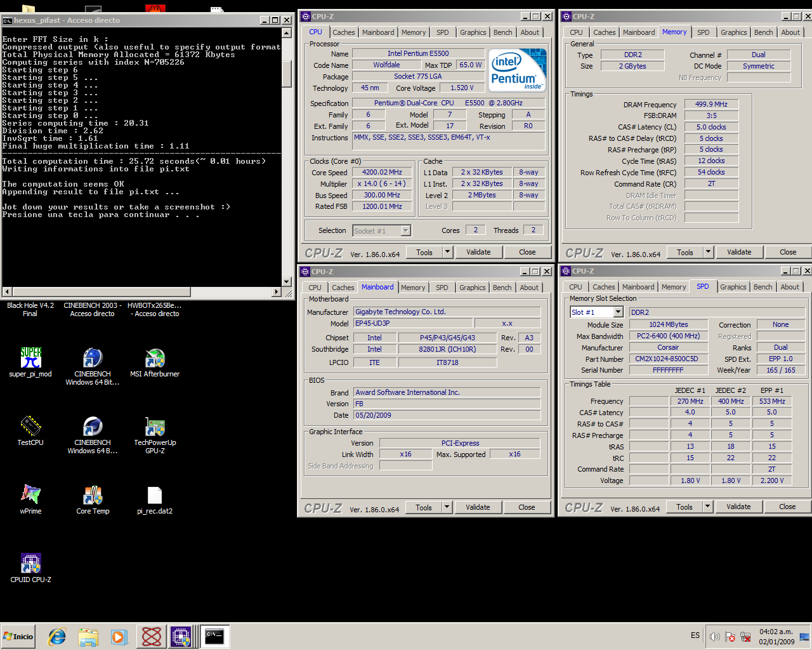Expand the Tools arrow in the Memory-tab window
The height and width of the screenshot is (650, 812).
pyautogui.click(x=708, y=252)
